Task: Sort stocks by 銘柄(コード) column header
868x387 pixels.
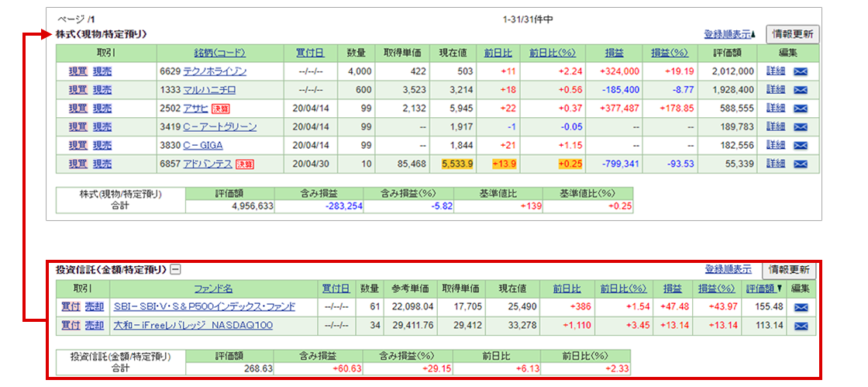Action: [219, 53]
